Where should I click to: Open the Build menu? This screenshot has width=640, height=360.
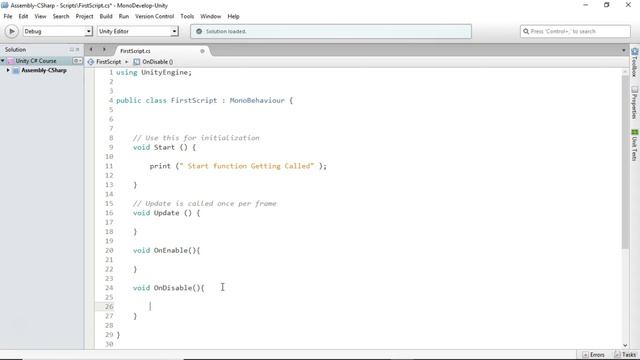[106, 16]
